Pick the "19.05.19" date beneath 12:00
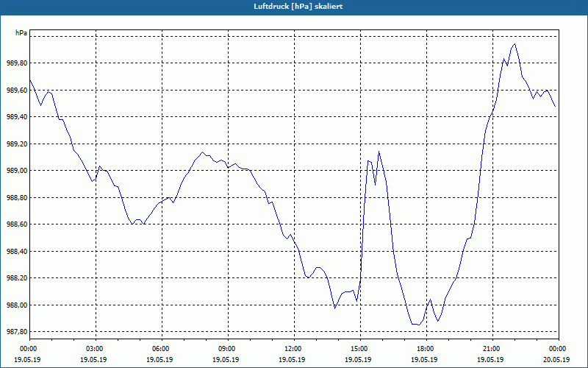This screenshot has width=588, height=368. pyautogui.click(x=292, y=359)
